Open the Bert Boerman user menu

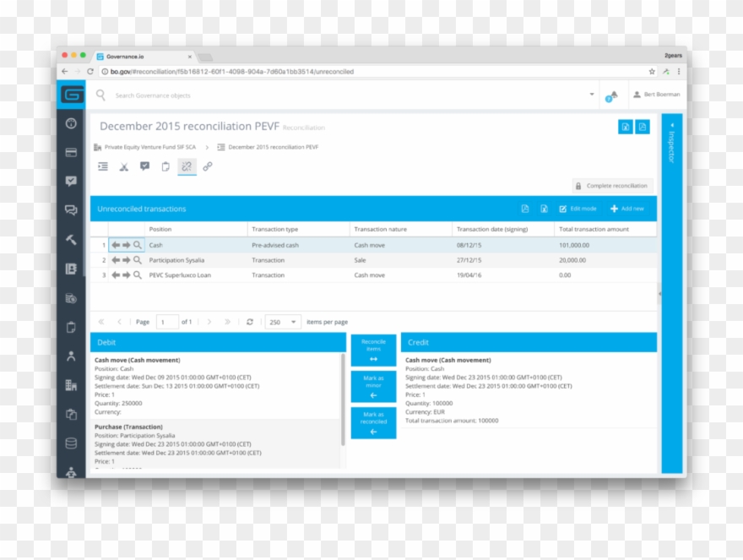point(656,95)
